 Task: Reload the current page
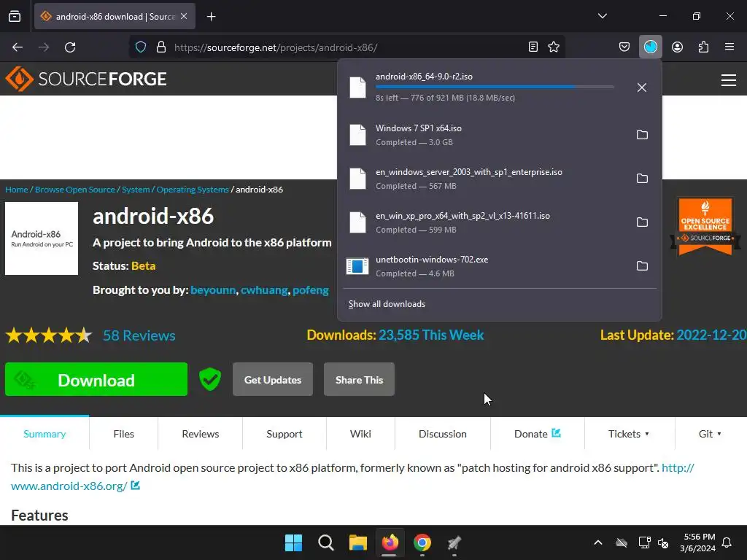pyautogui.click(x=70, y=47)
